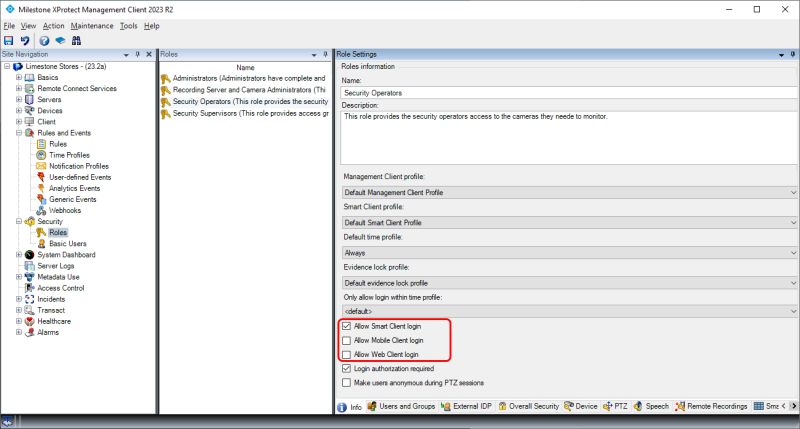800x429 pixels.
Task: Switch to the Remote Recordings tab
Action: tap(711, 407)
